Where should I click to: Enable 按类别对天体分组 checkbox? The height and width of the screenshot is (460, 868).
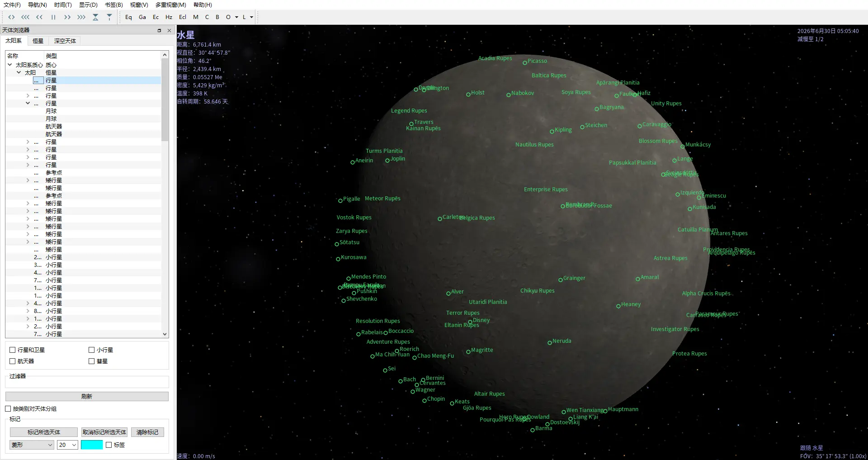[x=8, y=409]
